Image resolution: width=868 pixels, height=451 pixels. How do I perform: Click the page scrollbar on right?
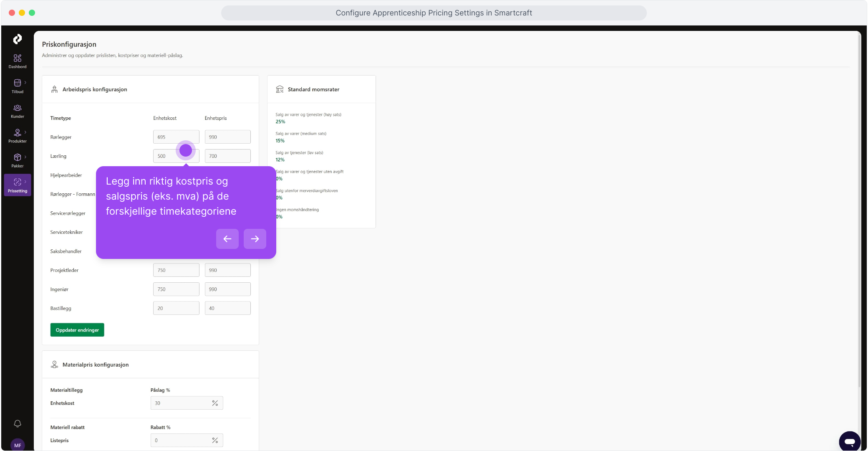coord(859,209)
